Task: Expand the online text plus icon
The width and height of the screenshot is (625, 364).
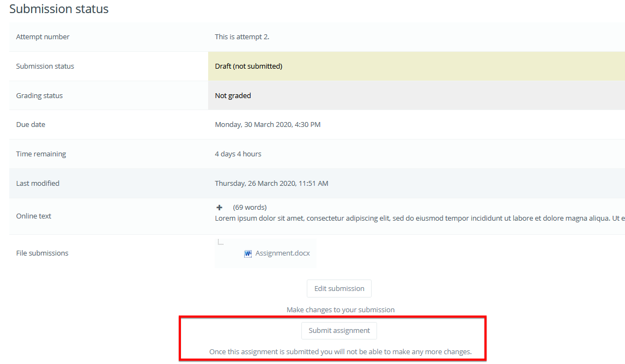Action: [220, 208]
